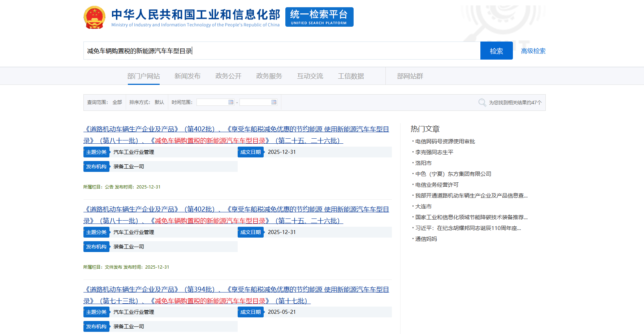Switch to the 政务公开 tab
Image resolution: width=644 pixels, height=334 pixels.
point(228,76)
